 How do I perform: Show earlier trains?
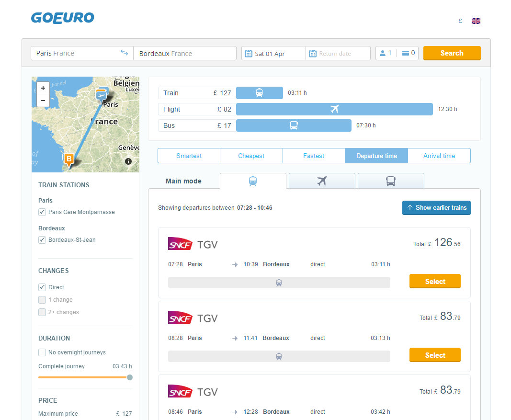[x=436, y=207]
